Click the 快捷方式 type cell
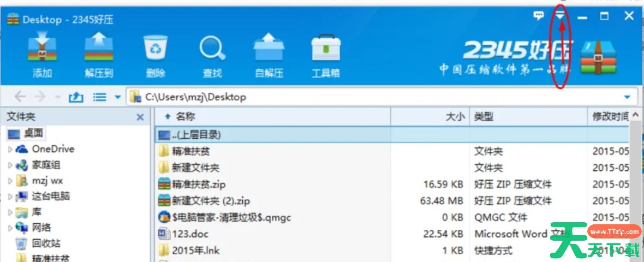Screen dimensions: 644x262 (x=493, y=250)
